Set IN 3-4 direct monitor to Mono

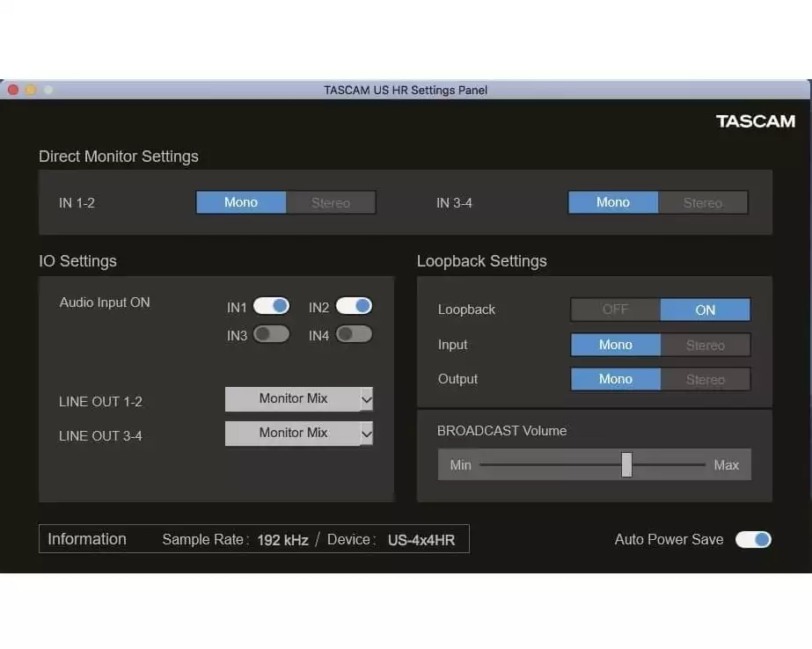pyautogui.click(x=613, y=202)
